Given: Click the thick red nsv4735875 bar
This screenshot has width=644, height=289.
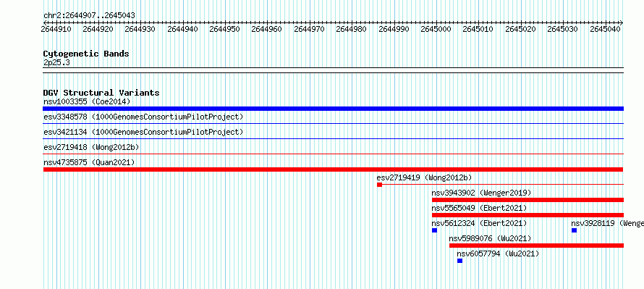Looking at the screenshot, I should click(x=333, y=169).
